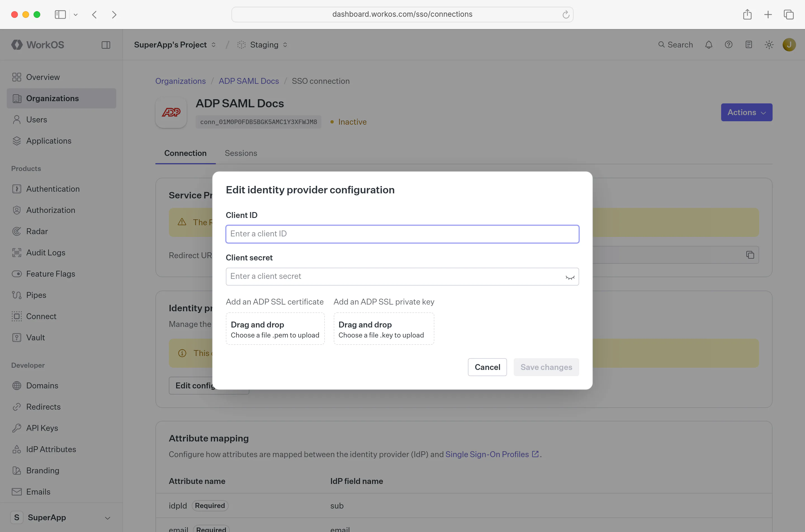Open Safari sidebar options chevron
This screenshot has height=532, width=805.
pos(76,15)
